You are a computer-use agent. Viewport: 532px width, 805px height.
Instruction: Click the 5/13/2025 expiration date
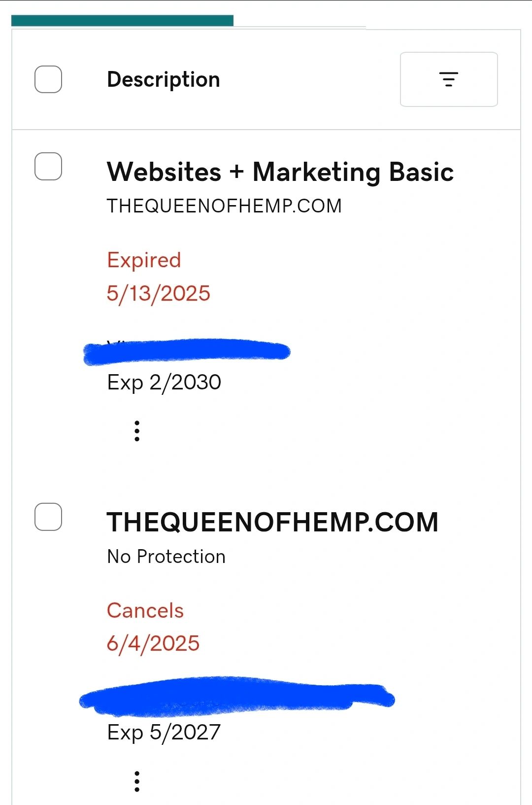click(x=158, y=293)
